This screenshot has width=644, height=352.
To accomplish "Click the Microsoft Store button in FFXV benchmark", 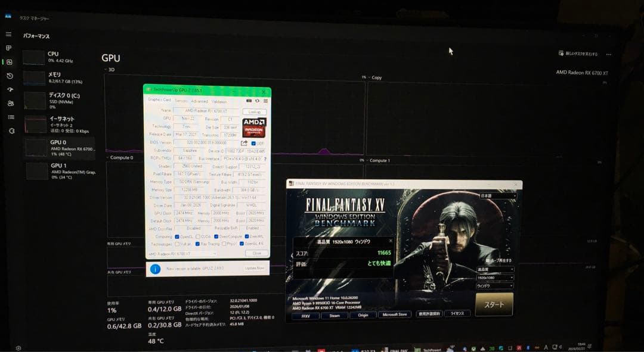I will 394,314.
